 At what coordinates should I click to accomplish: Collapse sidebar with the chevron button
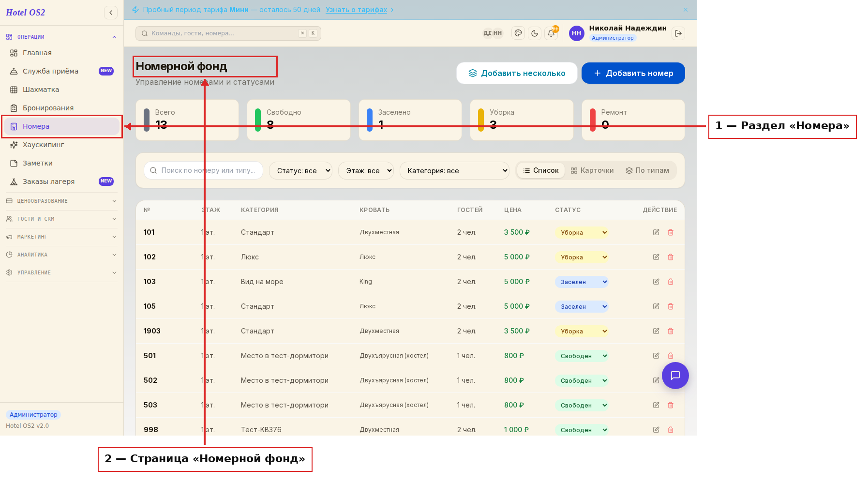(111, 13)
